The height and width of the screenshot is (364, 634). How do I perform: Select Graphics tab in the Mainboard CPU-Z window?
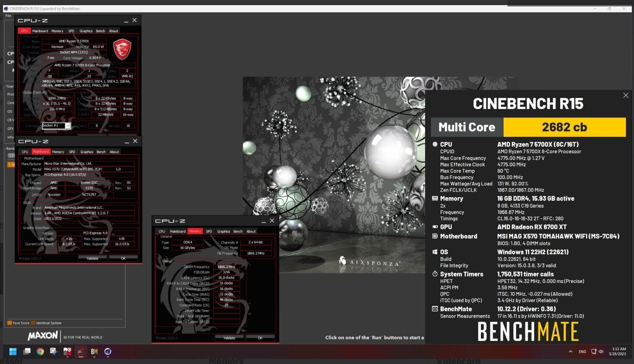pos(87,152)
